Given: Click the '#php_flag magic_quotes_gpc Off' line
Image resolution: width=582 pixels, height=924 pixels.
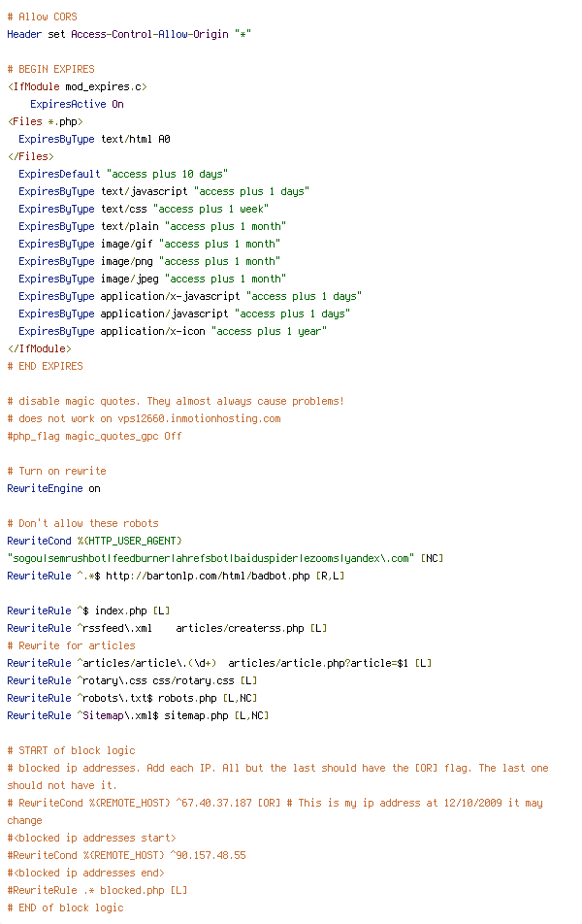Looking at the screenshot, I should [94, 436].
